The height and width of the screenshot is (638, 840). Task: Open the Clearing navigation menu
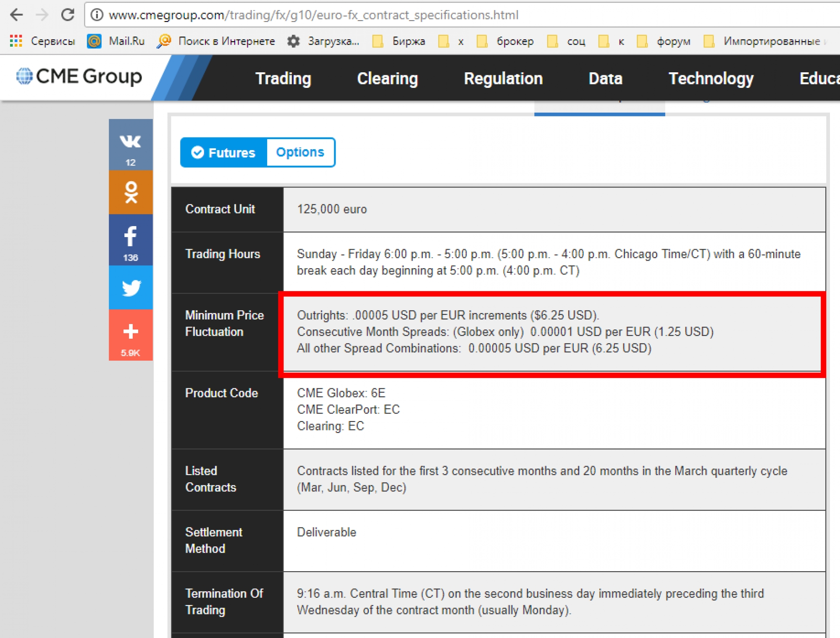click(x=387, y=79)
